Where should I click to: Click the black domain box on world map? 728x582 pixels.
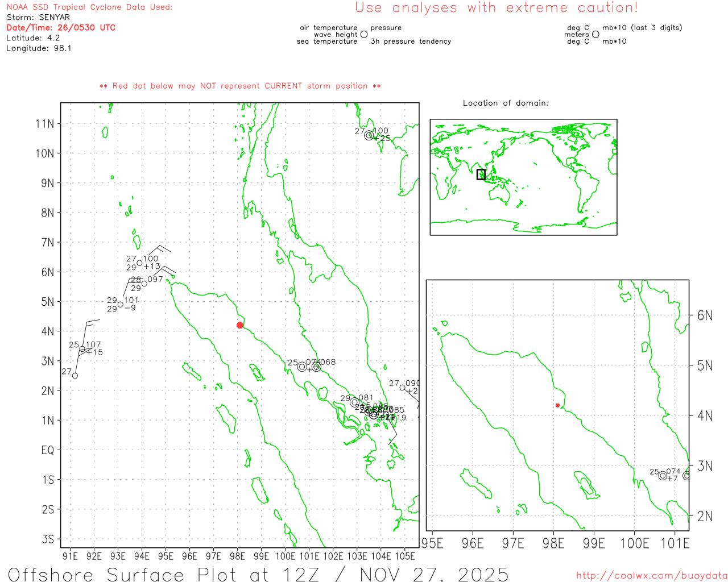tap(481, 174)
